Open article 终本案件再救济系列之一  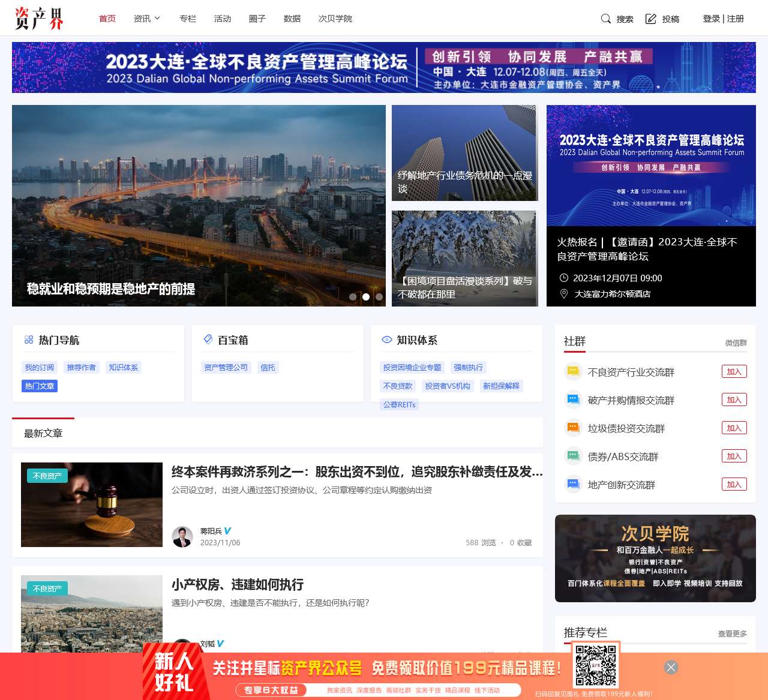(x=357, y=472)
